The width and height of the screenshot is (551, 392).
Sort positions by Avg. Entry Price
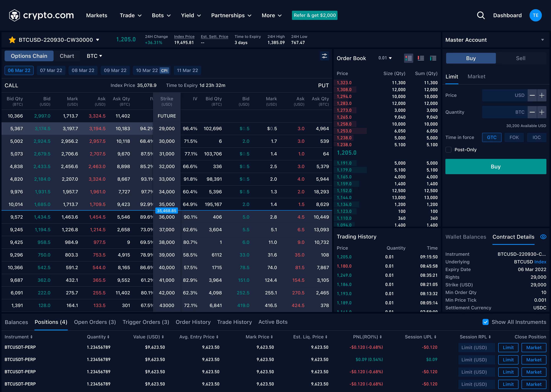click(199, 337)
